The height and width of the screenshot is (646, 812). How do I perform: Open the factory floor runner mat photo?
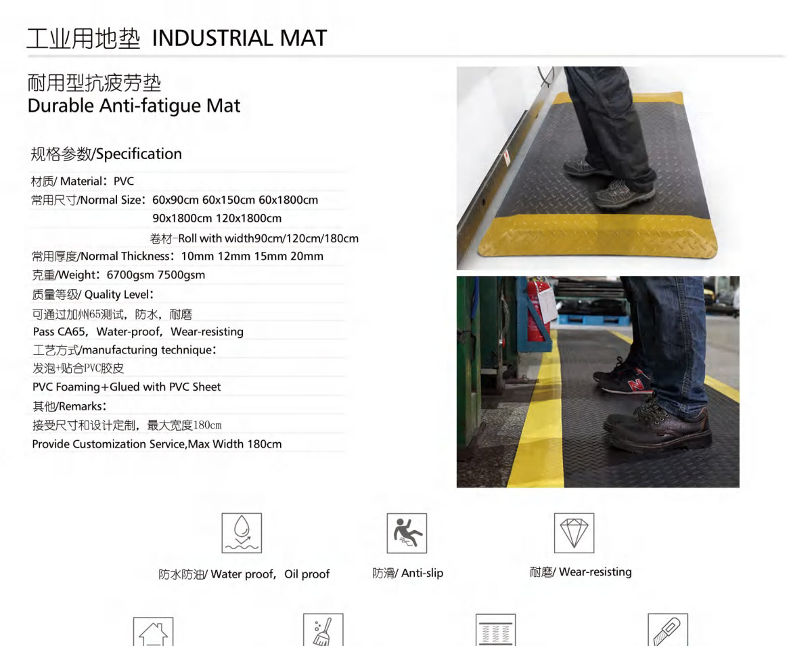597,381
